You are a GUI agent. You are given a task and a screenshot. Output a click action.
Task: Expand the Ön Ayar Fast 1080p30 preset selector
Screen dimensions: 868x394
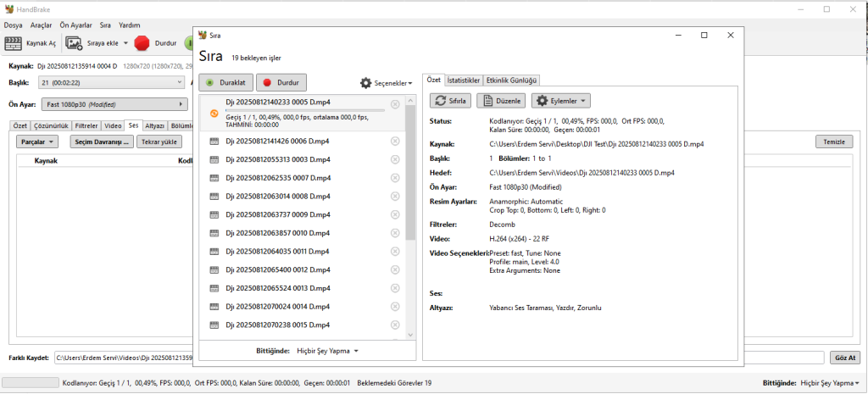114,104
